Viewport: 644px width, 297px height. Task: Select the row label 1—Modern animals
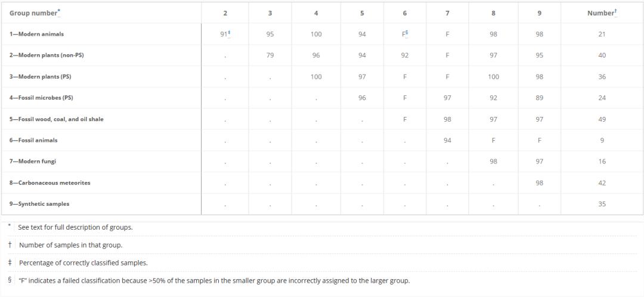(36, 34)
